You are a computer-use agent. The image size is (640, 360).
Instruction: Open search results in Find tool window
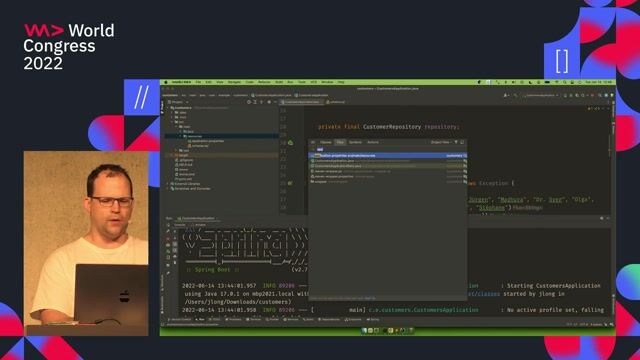pos(462,142)
